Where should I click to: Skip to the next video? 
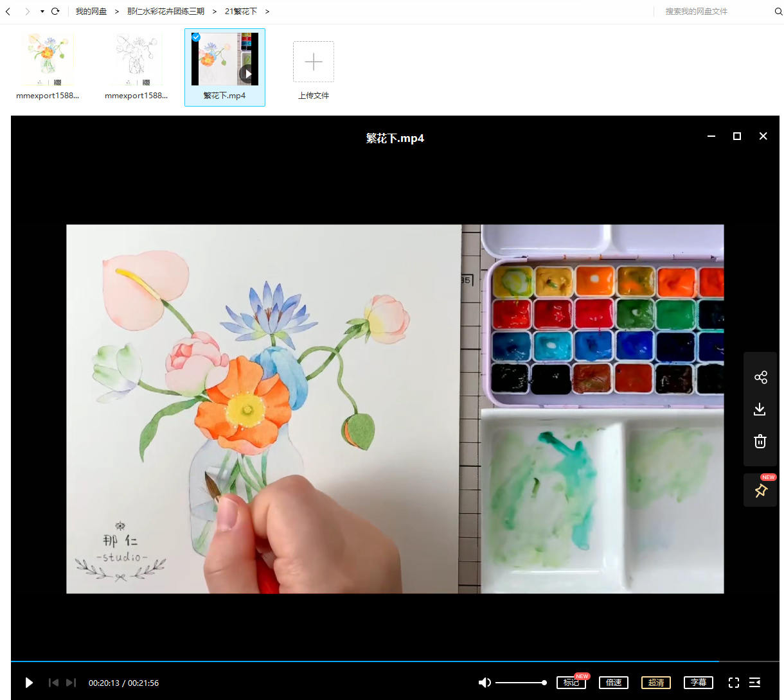71,683
